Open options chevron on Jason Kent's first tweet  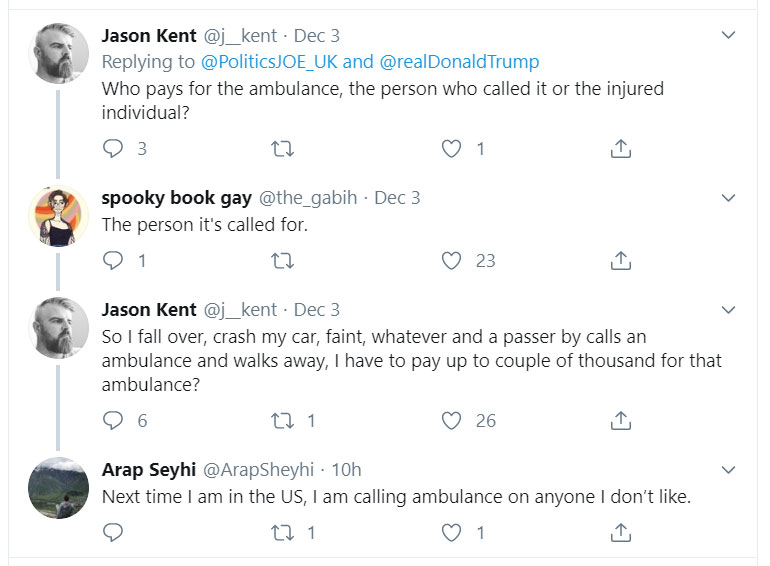click(729, 36)
